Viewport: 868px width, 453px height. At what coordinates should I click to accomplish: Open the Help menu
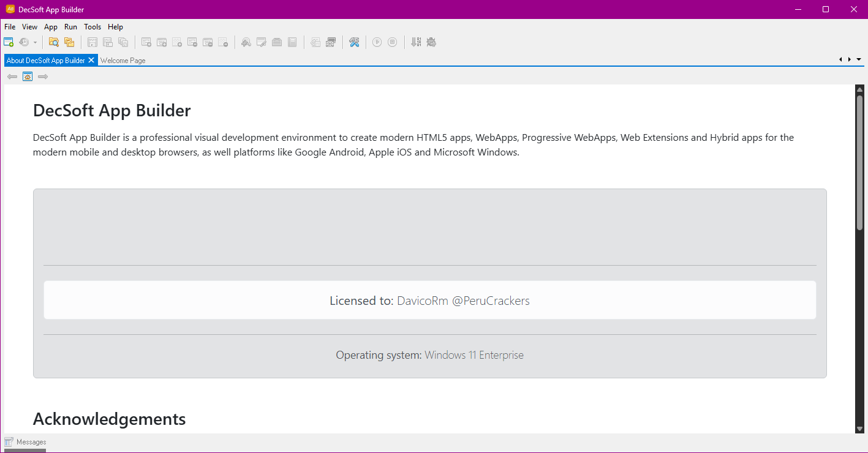coord(115,27)
